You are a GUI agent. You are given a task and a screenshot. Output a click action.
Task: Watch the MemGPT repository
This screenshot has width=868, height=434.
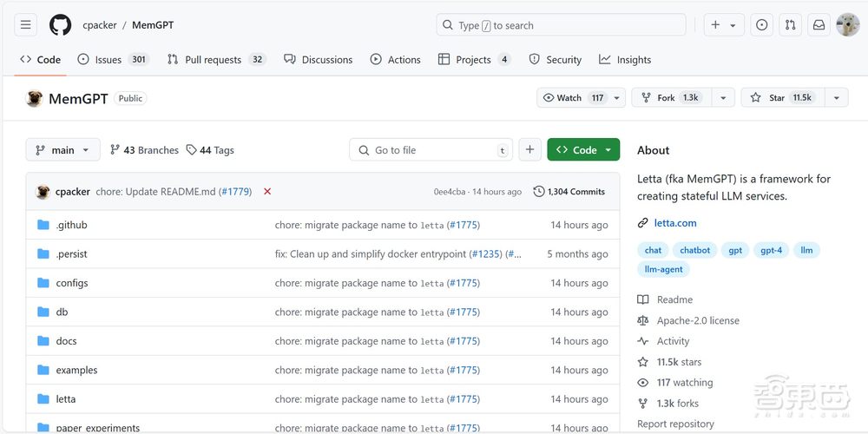(573, 98)
